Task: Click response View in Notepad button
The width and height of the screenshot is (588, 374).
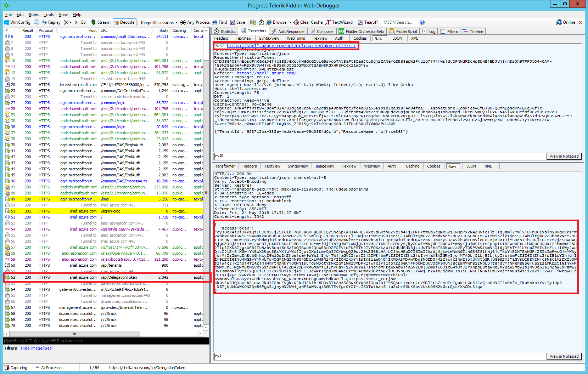Action: (x=564, y=356)
